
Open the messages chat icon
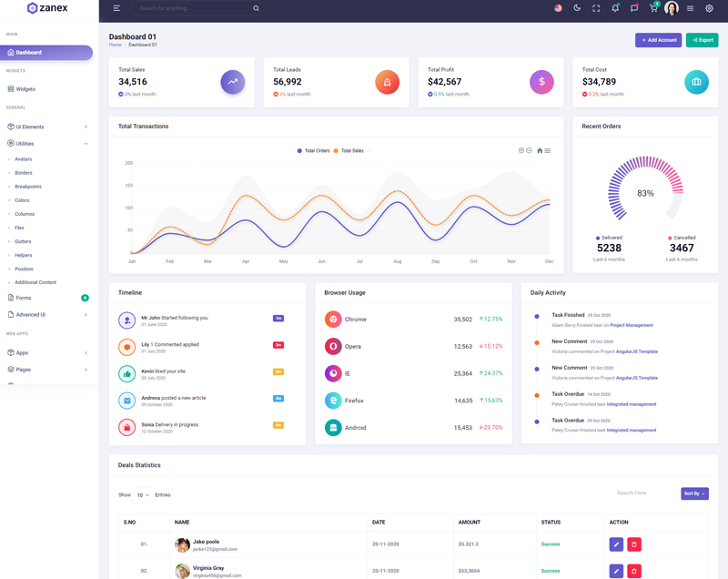pos(634,8)
